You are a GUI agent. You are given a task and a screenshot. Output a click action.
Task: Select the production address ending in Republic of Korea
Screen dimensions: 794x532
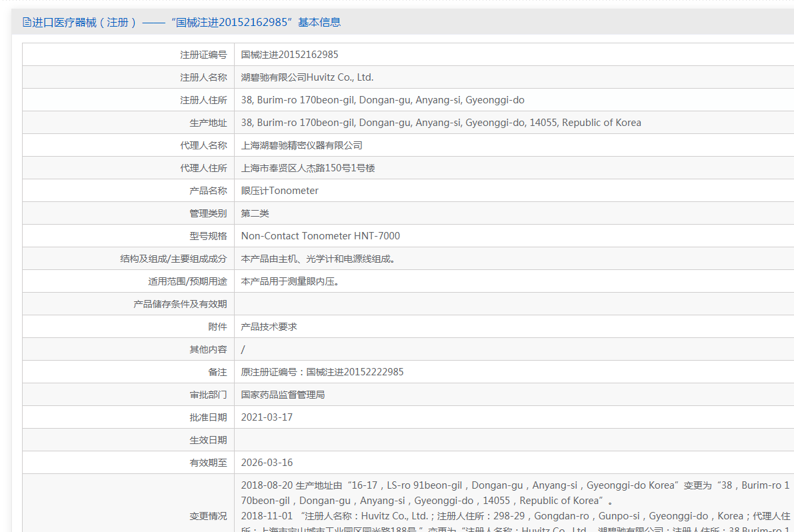441,123
